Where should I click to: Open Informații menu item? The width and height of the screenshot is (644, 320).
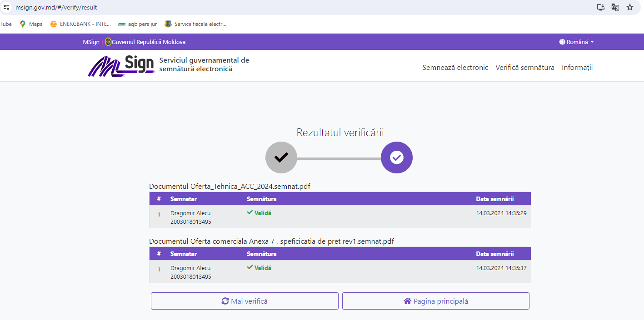click(577, 68)
